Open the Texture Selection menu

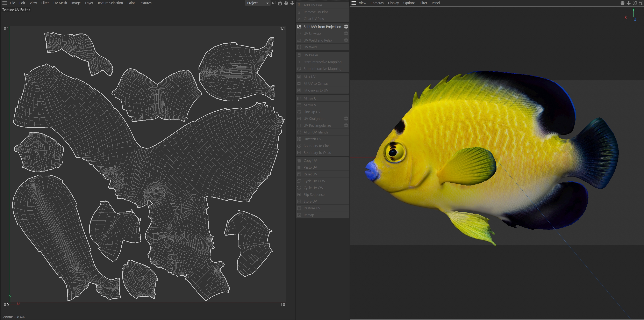click(110, 3)
